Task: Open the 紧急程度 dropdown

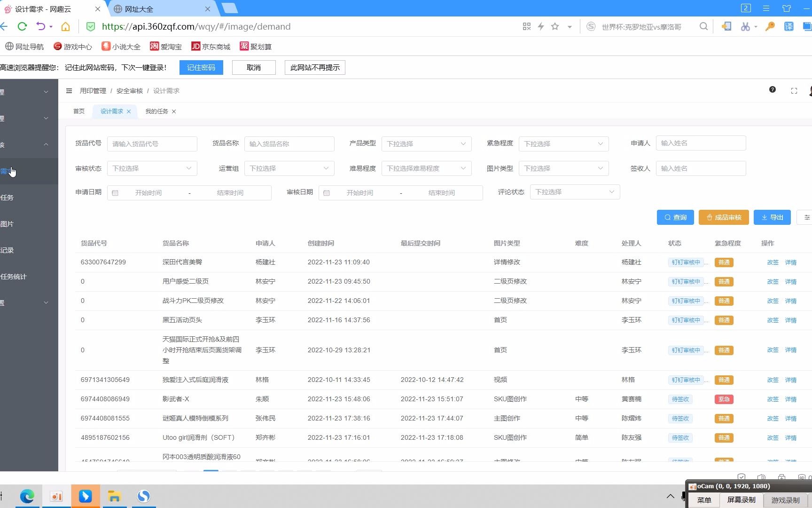Action: pos(563,144)
